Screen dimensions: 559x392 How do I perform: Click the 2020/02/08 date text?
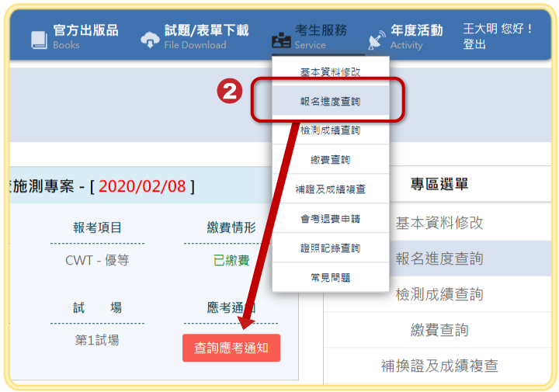(142, 186)
